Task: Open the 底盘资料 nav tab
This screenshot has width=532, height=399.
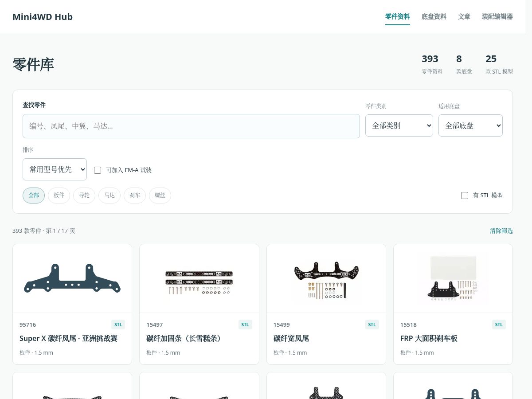Action: [x=434, y=17]
